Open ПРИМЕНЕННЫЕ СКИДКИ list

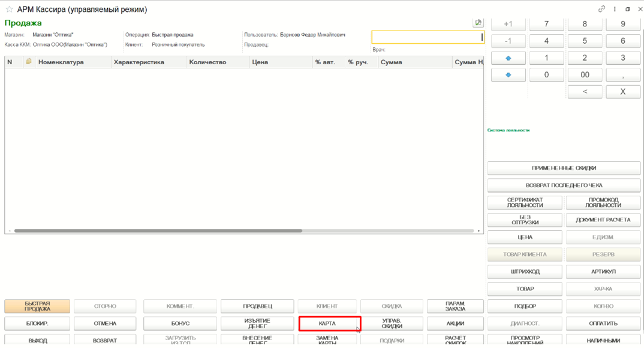pyautogui.click(x=564, y=168)
